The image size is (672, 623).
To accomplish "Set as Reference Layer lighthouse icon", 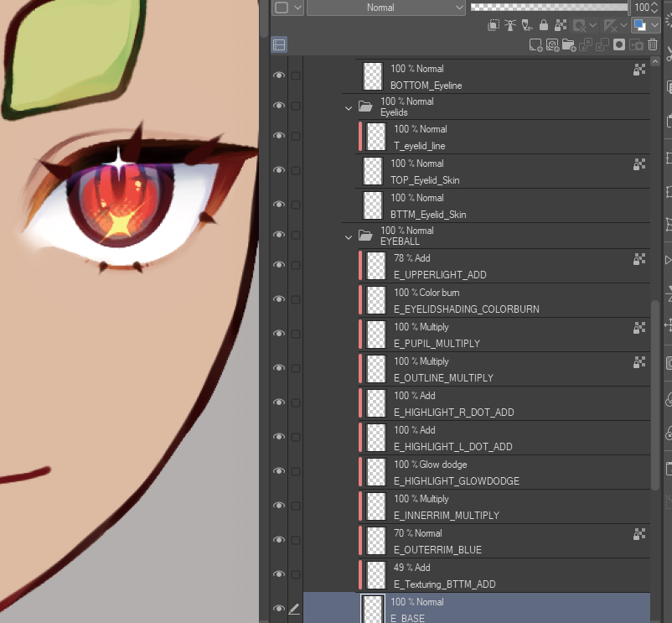I will point(510,25).
